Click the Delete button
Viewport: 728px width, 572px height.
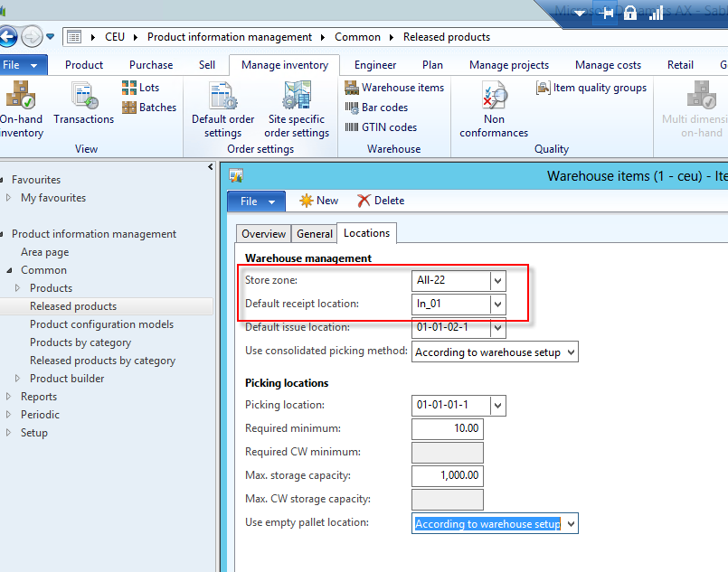(380, 201)
